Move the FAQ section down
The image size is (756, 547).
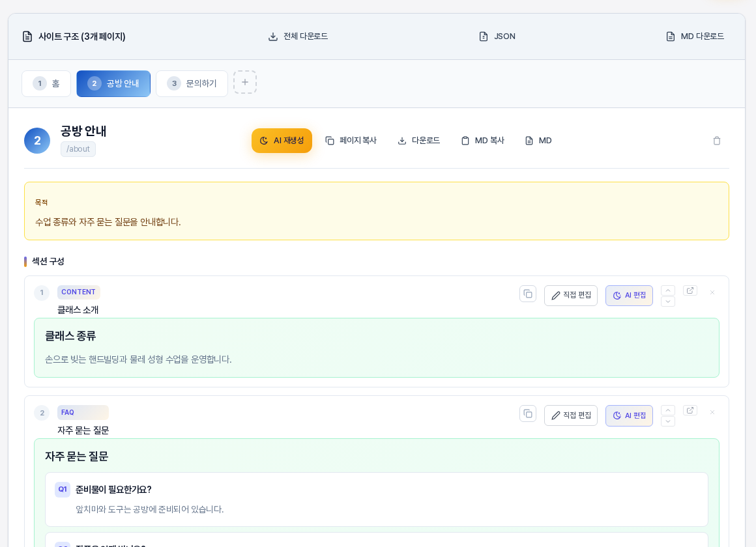pos(668,422)
